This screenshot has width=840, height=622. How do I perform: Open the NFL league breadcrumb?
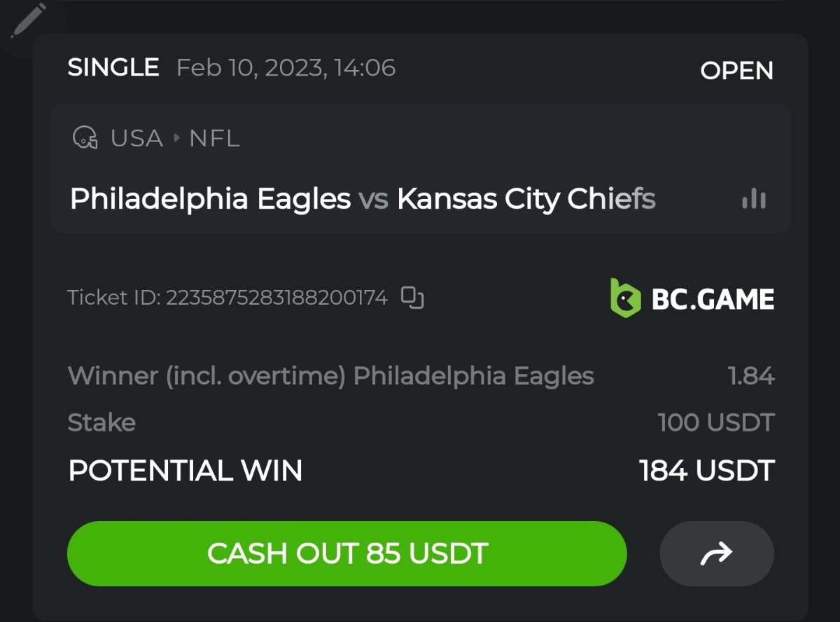point(214,139)
